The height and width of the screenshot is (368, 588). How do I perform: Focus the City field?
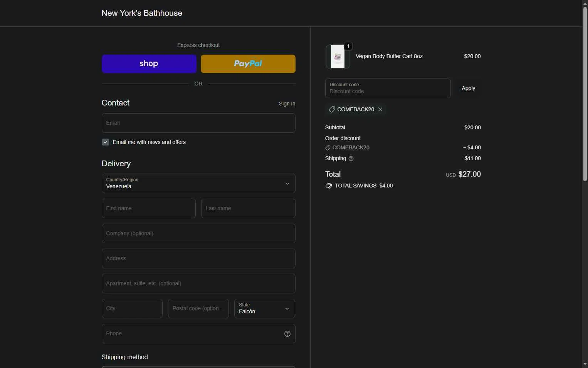[132, 309]
